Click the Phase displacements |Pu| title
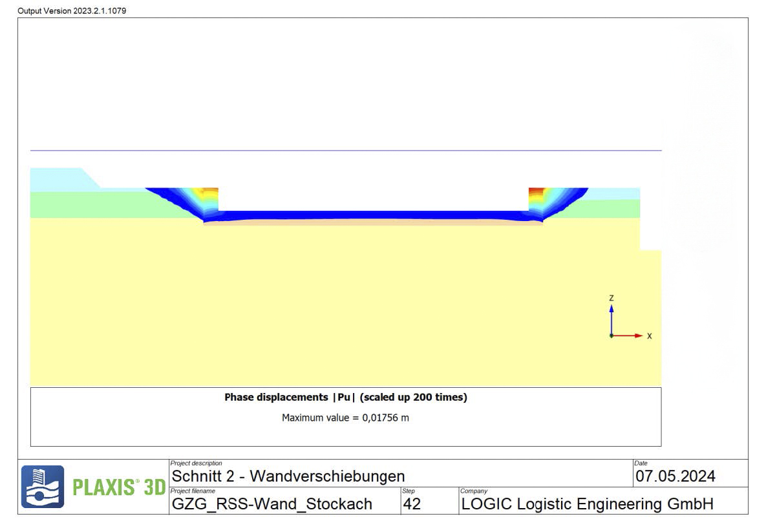Viewport: 766px width, 532px height. click(345, 398)
